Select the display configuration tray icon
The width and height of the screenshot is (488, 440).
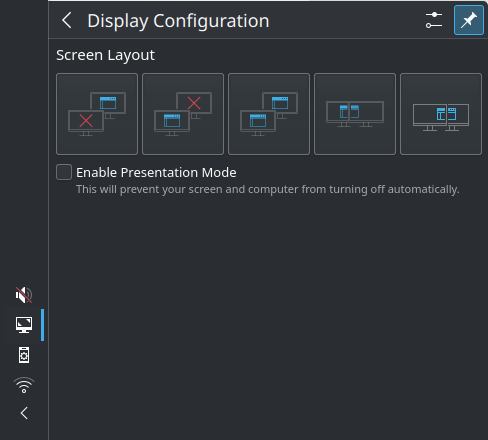(x=24, y=325)
